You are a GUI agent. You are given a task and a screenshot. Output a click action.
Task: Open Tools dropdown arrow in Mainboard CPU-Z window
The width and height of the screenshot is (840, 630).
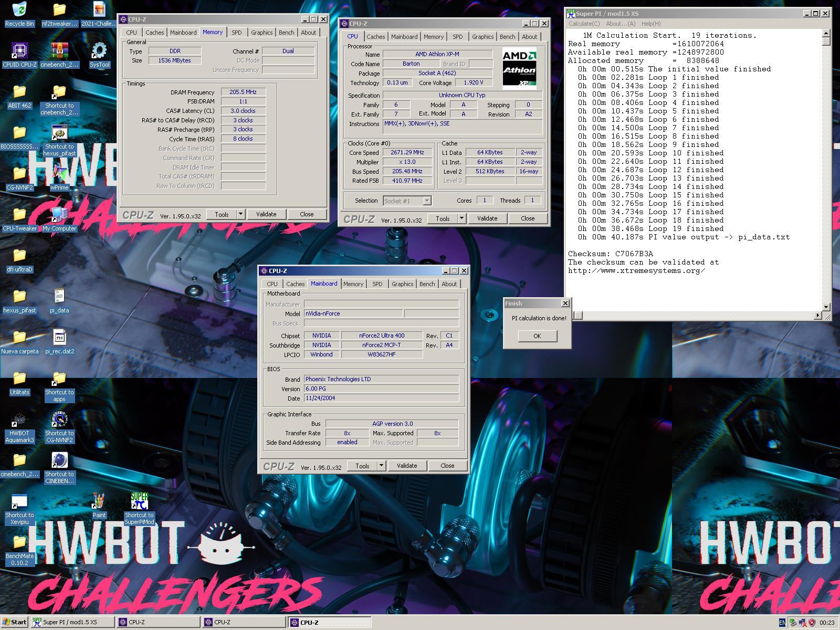tap(381, 466)
